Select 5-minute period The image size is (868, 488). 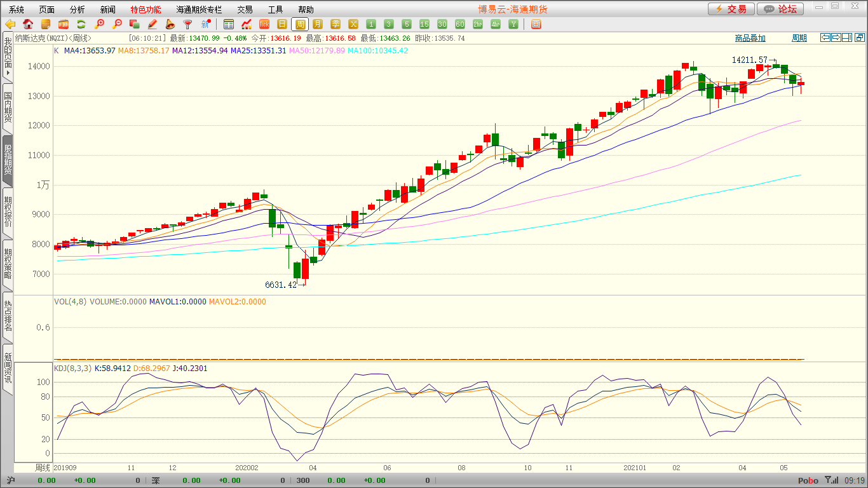click(407, 24)
